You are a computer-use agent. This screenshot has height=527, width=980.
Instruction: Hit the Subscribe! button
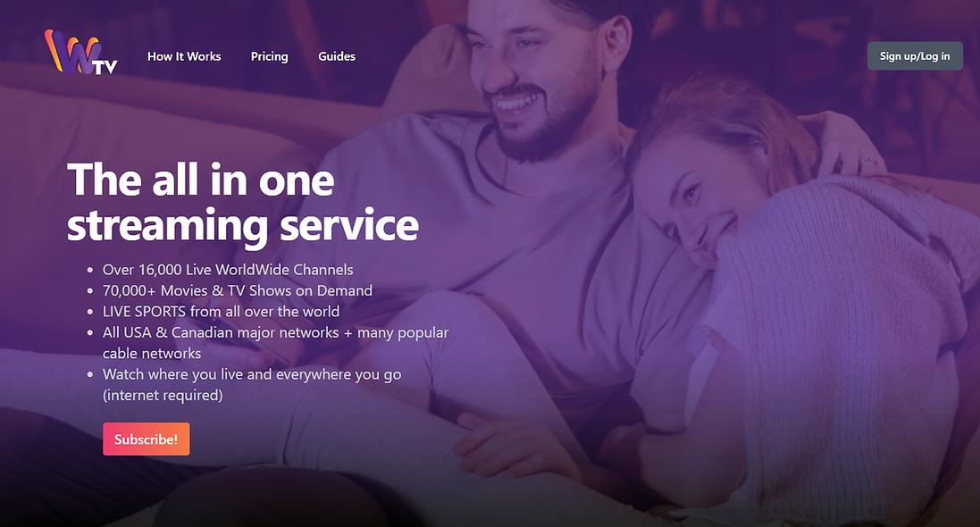tap(147, 439)
